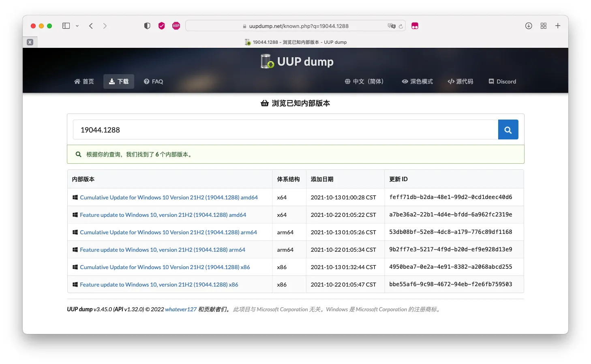Expand the sidebar options chevron

pyautogui.click(x=77, y=26)
